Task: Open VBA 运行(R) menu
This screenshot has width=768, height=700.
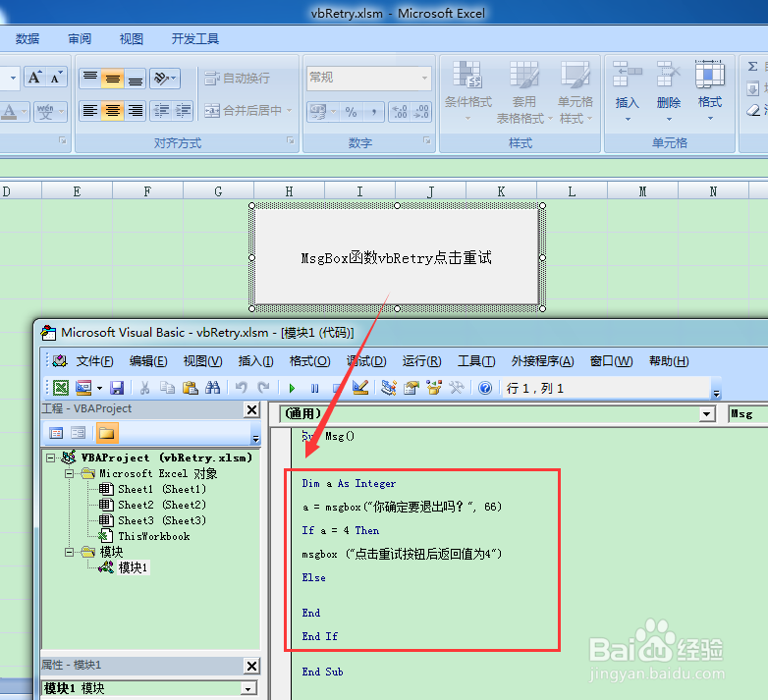Action: (421, 361)
